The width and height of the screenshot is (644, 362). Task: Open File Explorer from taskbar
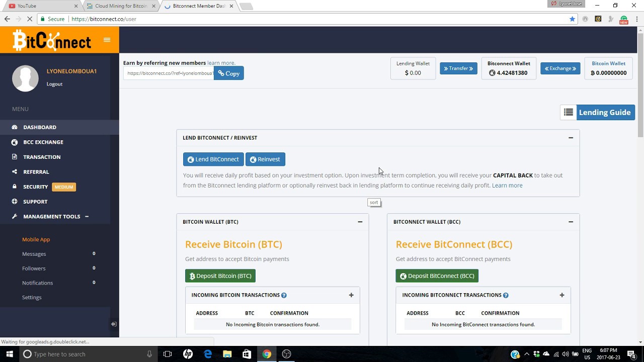[x=227, y=354]
